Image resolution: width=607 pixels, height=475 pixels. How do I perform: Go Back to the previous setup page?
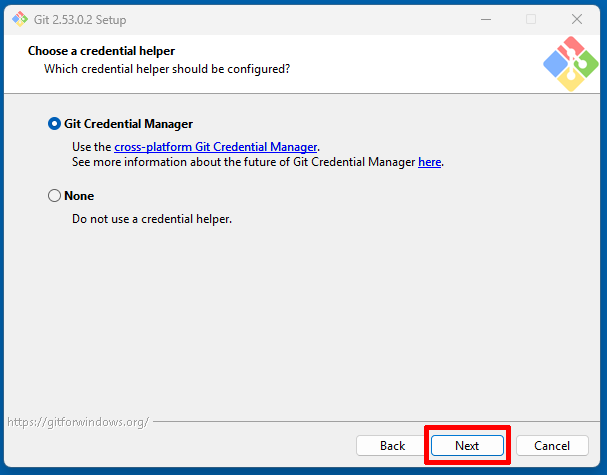(392, 446)
